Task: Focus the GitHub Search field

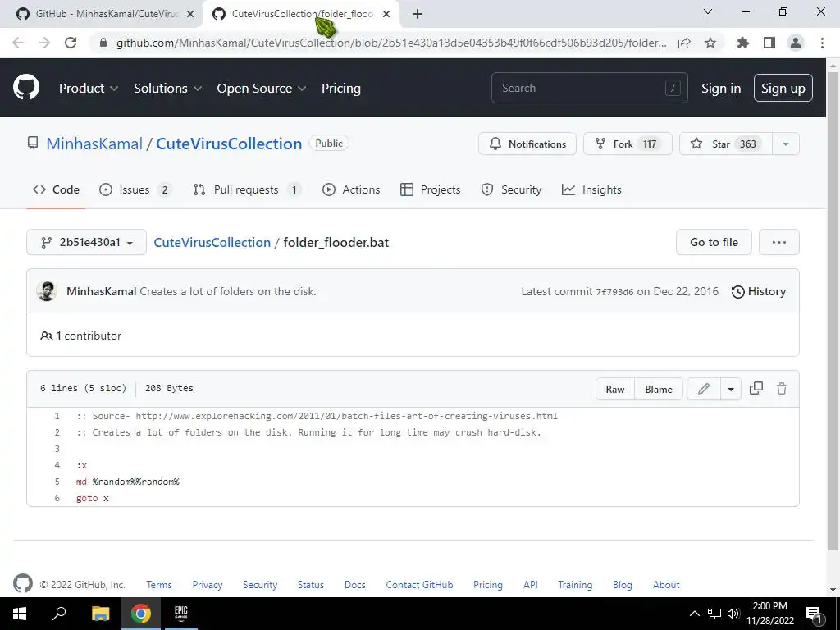Action: click(589, 88)
